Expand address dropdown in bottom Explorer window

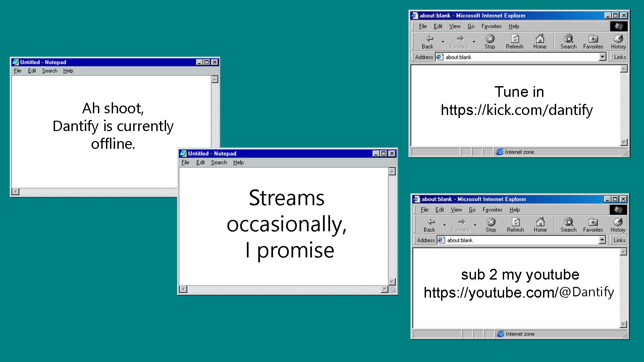[x=602, y=240]
